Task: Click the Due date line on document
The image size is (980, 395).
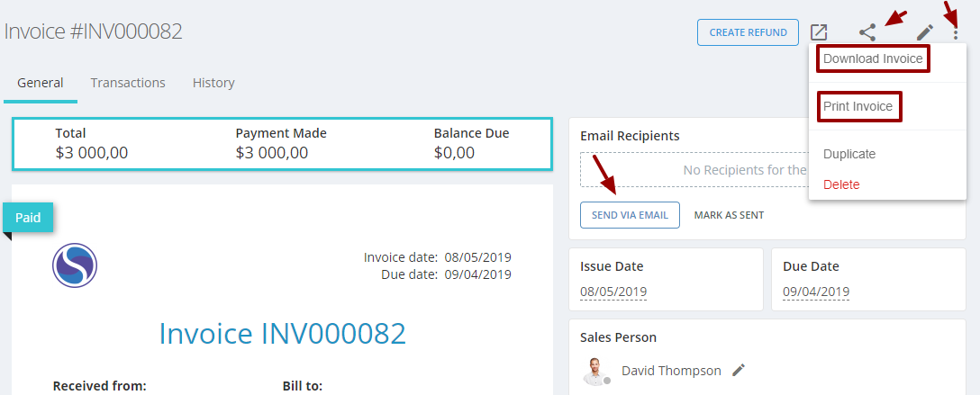Action: 446,274
